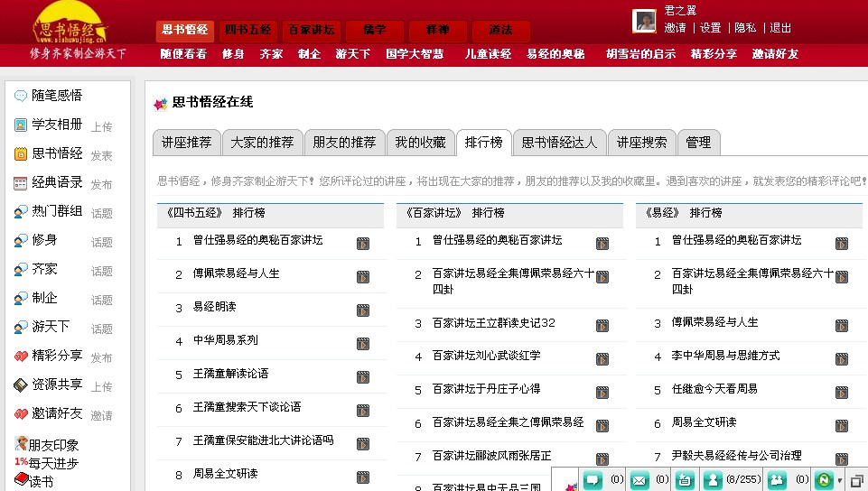Click the starred notes icon in bottom toolbar
The width and height of the screenshot is (868, 491).
coord(685,479)
